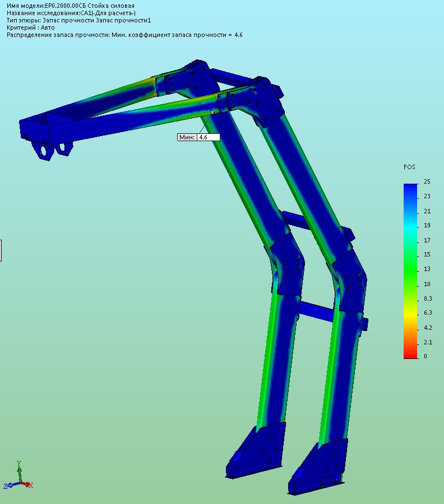Viewport: 444px width, 504px height.
Task: Click the FOS color legend bar
Action: click(410, 271)
